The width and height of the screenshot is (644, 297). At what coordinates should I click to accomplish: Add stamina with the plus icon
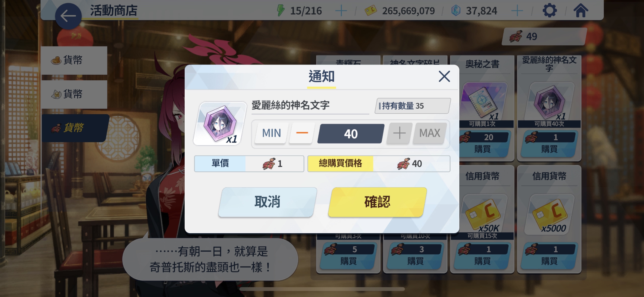point(341,11)
